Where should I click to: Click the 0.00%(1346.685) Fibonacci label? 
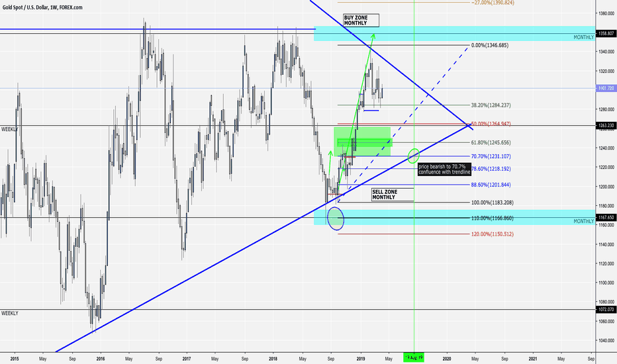(489, 45)
